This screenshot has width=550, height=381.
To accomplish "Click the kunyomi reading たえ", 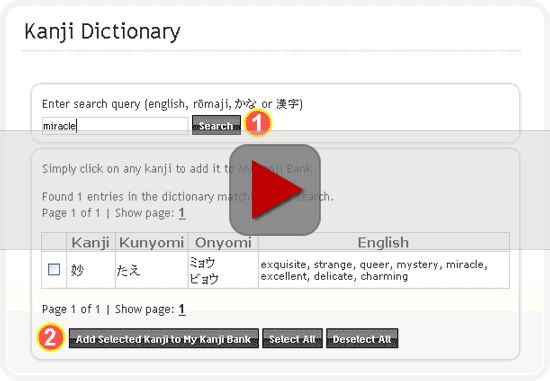I will coord(128,270).
